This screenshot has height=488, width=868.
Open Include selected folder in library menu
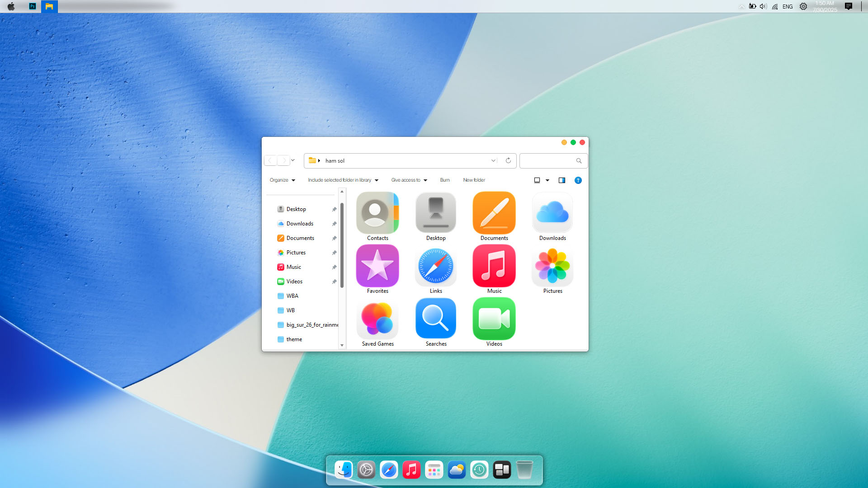(343, 180)
